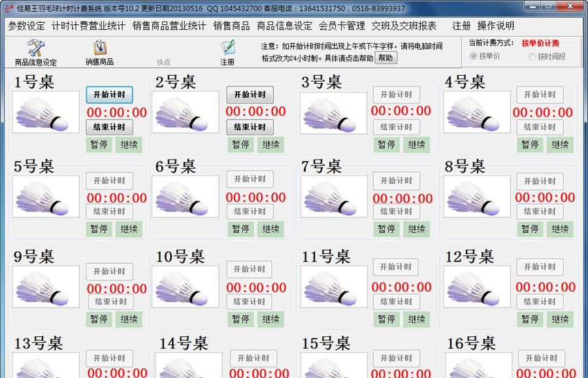End timing for table 1号桌
This screenshot has height=378, width=588.
coord(109,128)
